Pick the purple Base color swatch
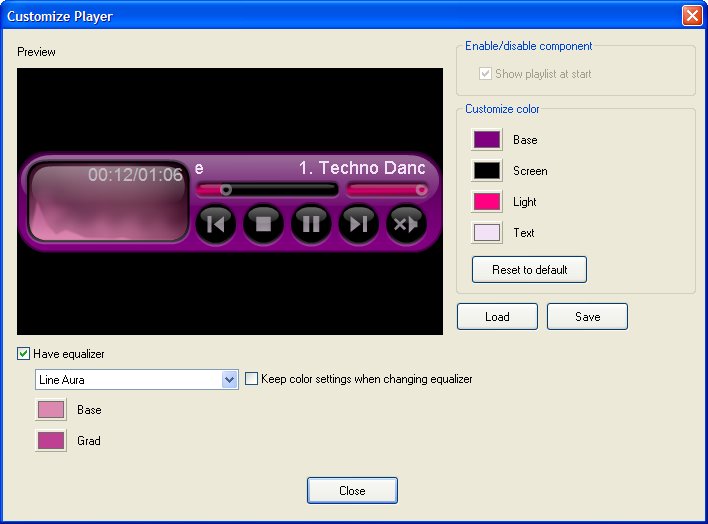The width and height of the screenshot is (708, 524). pyautogui.click(x=487, y=140)
